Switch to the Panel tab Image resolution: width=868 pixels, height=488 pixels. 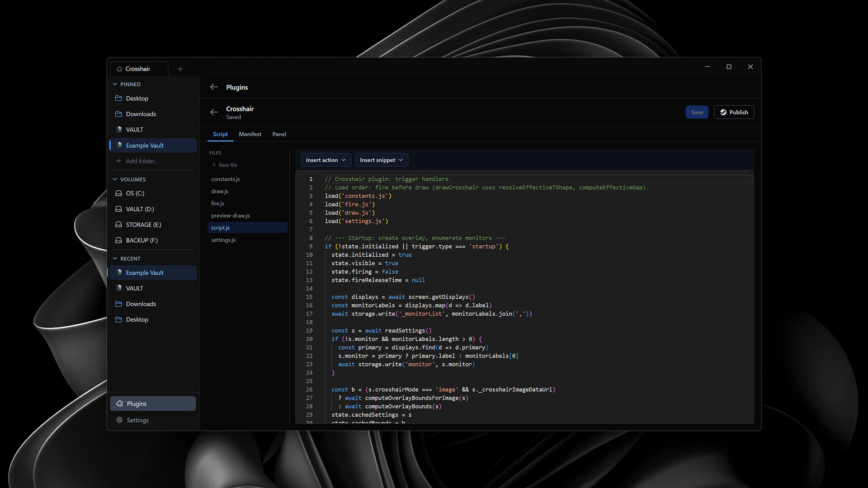(279, 134)
